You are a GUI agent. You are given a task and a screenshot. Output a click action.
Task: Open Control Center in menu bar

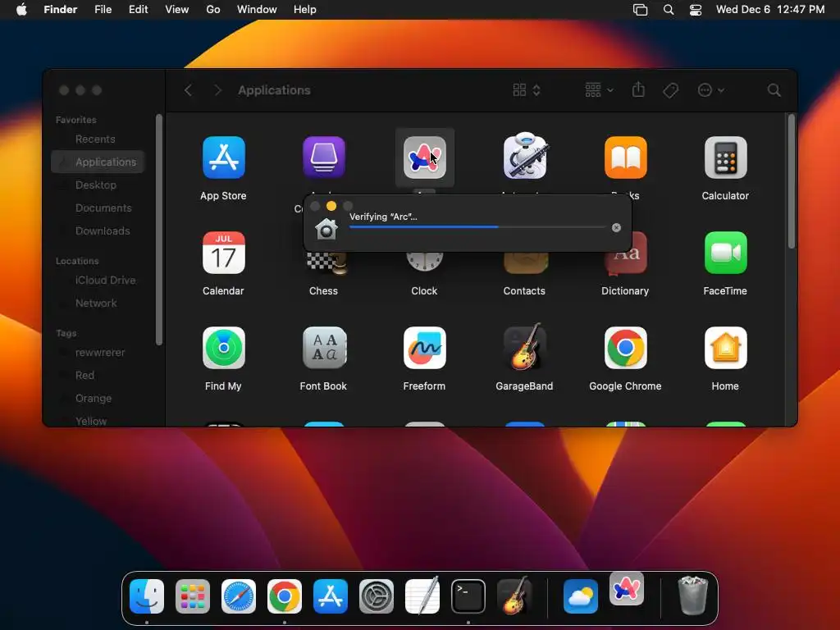696,10
